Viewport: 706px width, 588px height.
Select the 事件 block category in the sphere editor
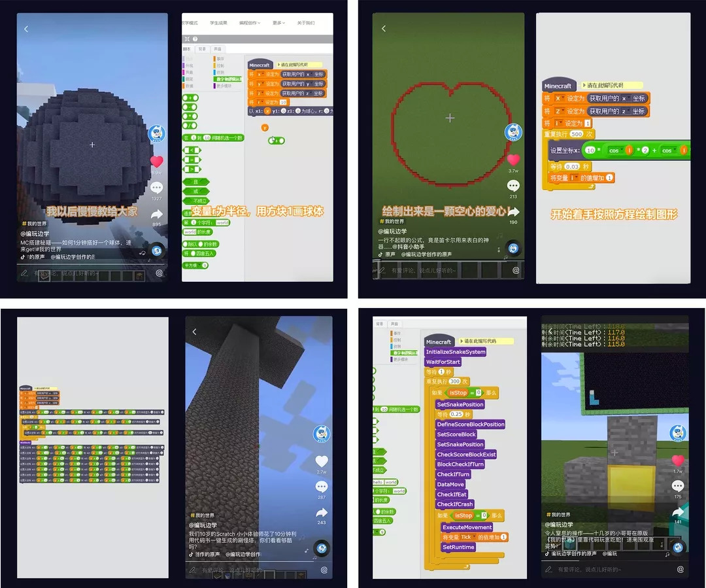[x=219, y=59]
